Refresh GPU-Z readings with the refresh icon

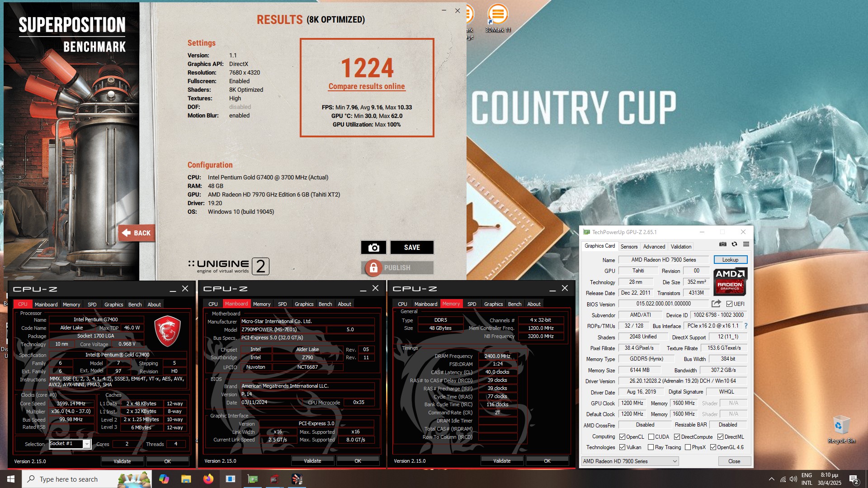(x=734, y=244)
